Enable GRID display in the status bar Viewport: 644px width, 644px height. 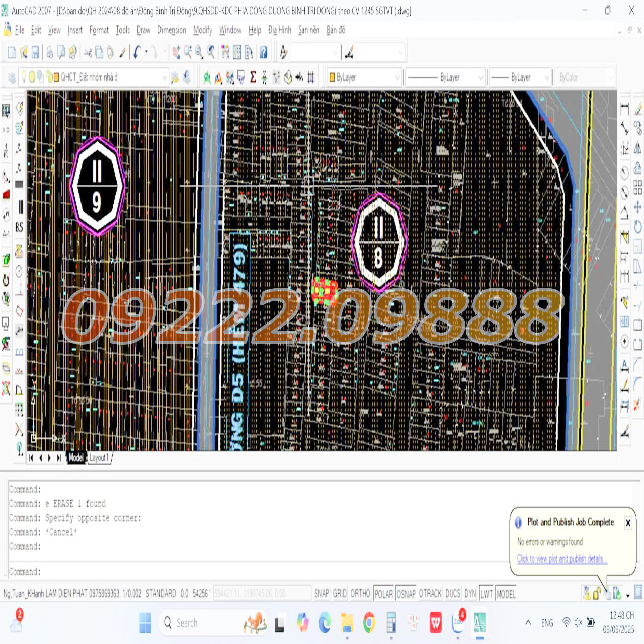pyautogui.click(x=340, y=594)
